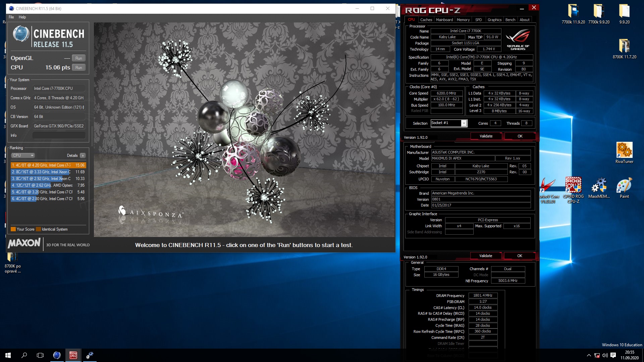The width and height of the screenshot is (644, 362).
Task: Click the Your Score orange legend swatch
Action: (13, 229)
